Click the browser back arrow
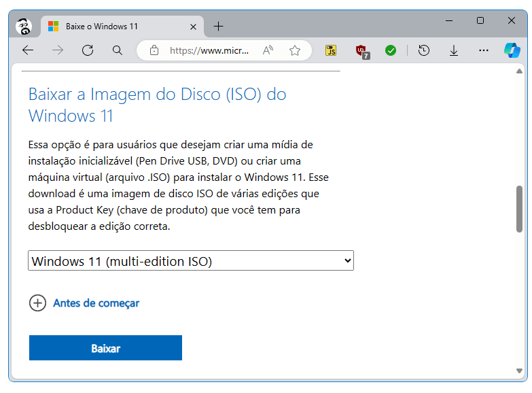This screenshot has height=393, width=532. [x=28, y=50]
